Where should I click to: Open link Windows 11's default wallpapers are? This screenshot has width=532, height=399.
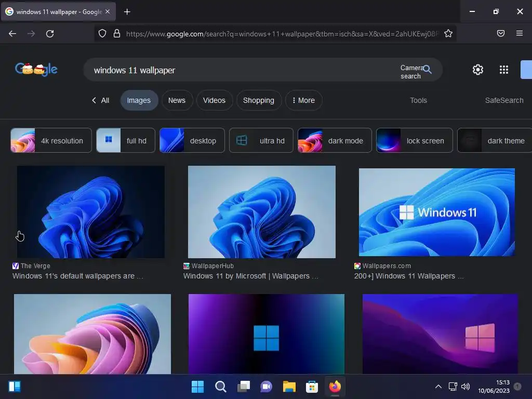coord(78,276)
